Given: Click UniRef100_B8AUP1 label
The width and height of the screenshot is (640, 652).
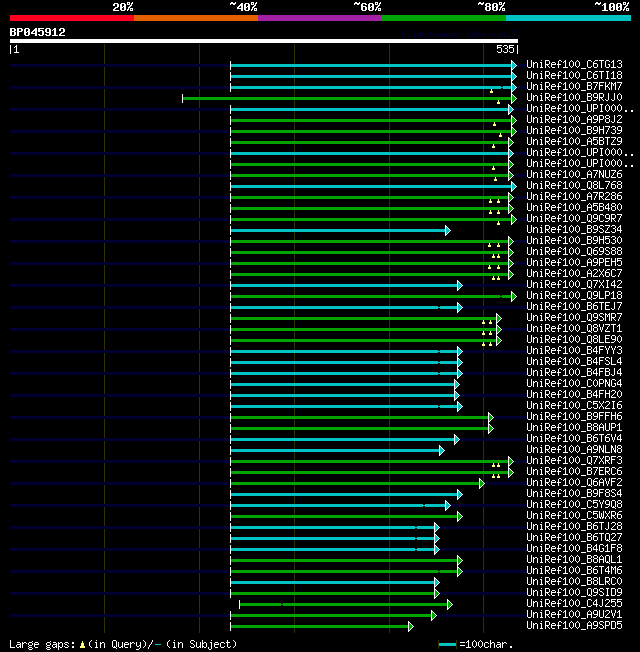Looking at the screenshot, I should point(574,427).
